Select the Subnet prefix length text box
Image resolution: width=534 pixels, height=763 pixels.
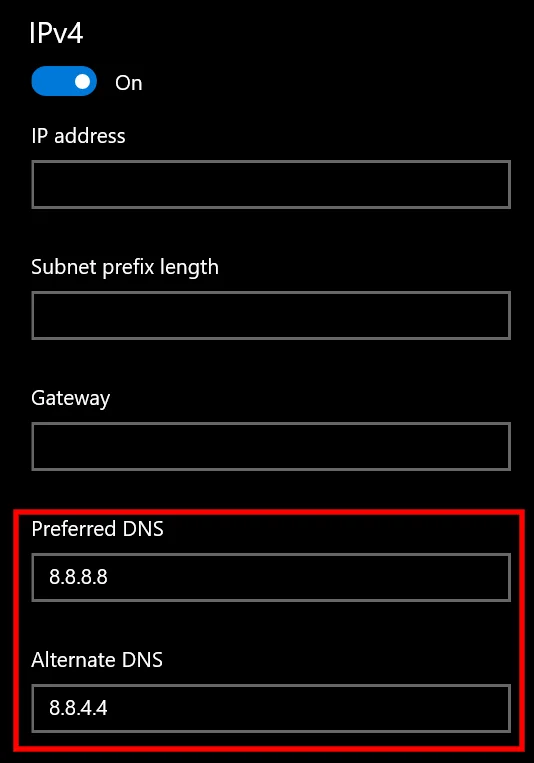coord(271,315)
